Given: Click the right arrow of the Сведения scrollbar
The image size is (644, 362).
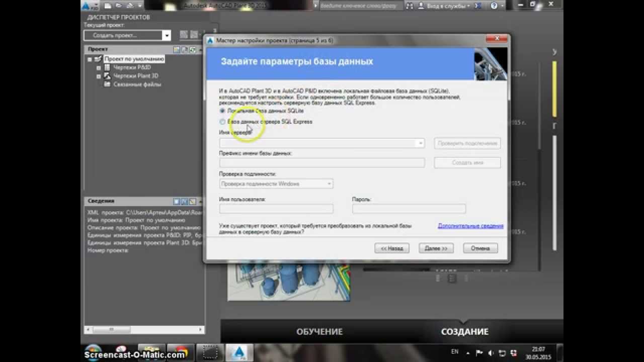Looking at the screenshot, I should (200, 330).
